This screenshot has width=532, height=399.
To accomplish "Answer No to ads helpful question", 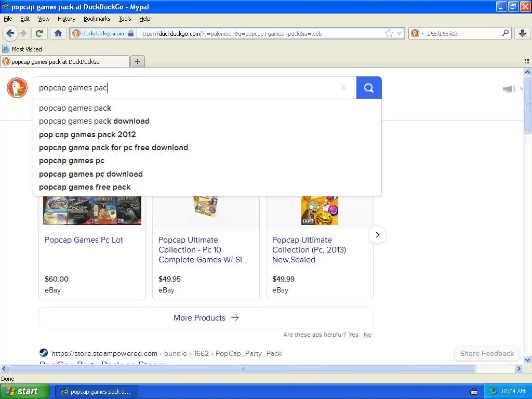I will [x=367, y=335].
